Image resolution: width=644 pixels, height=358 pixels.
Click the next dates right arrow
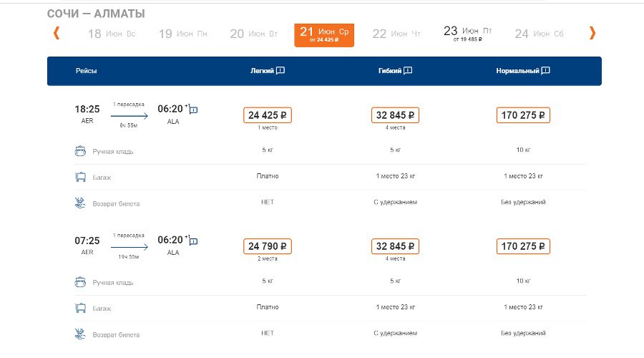point(592,33)
